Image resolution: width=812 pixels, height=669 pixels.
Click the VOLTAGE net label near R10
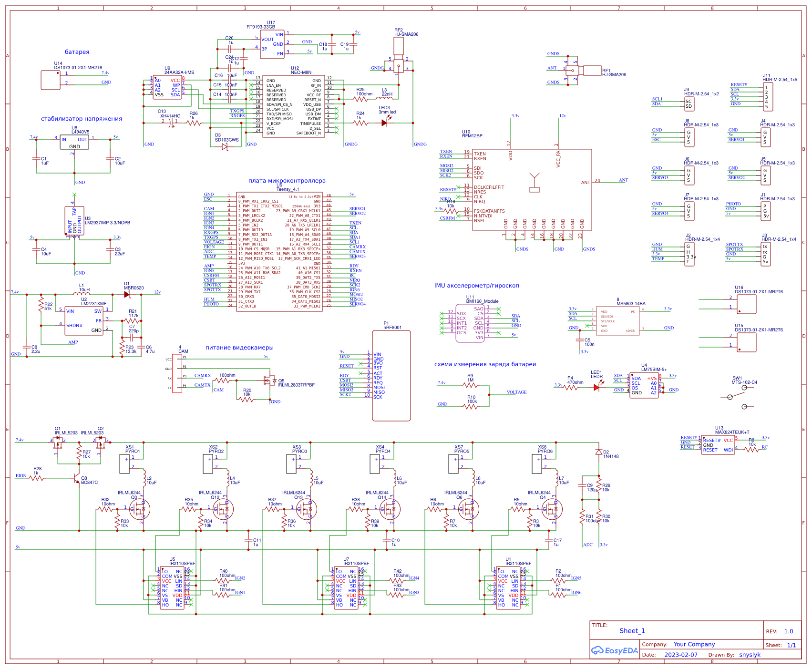(516, 391)
